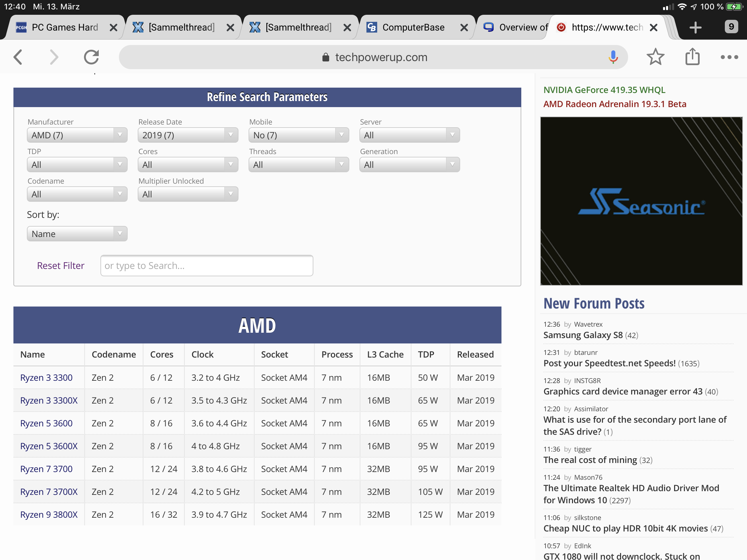Open Ultimate Realtek HD Audio Driver Mod thread
Viewport: 747px width, 560px height.
(x=631, y=494)
